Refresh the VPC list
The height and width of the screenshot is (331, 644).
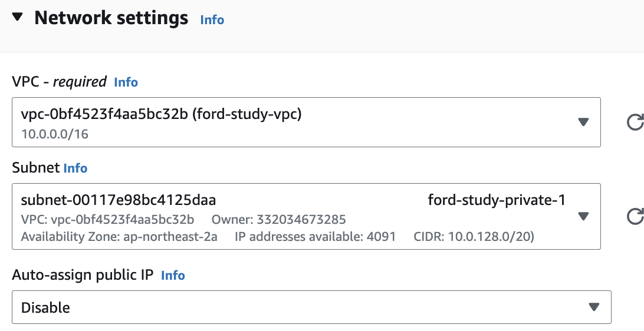coord(635,123)
